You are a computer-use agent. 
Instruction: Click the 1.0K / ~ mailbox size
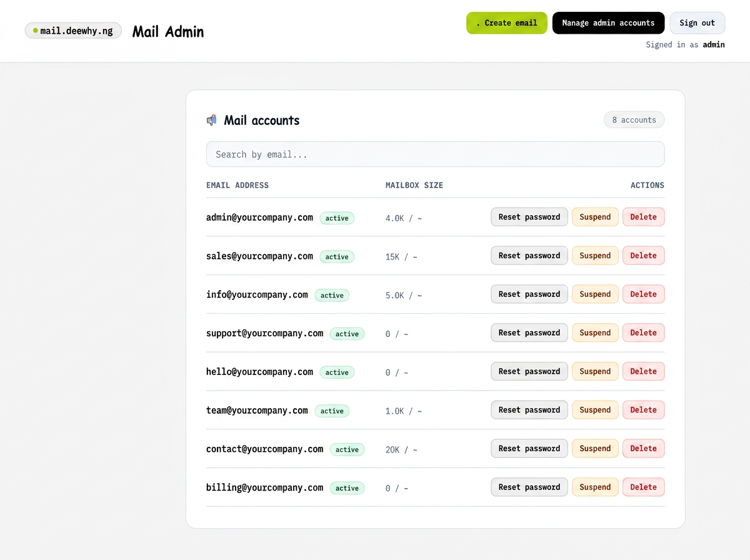click(404, 411)
